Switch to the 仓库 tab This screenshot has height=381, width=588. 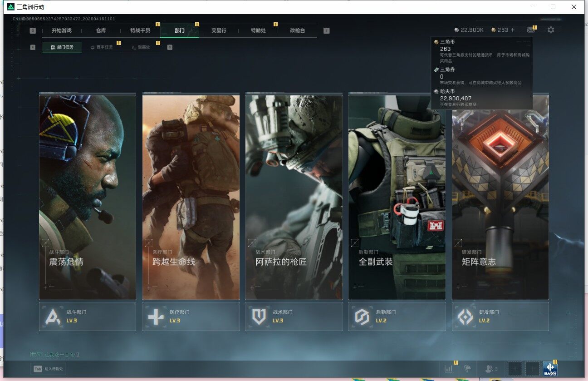[101, 30]
